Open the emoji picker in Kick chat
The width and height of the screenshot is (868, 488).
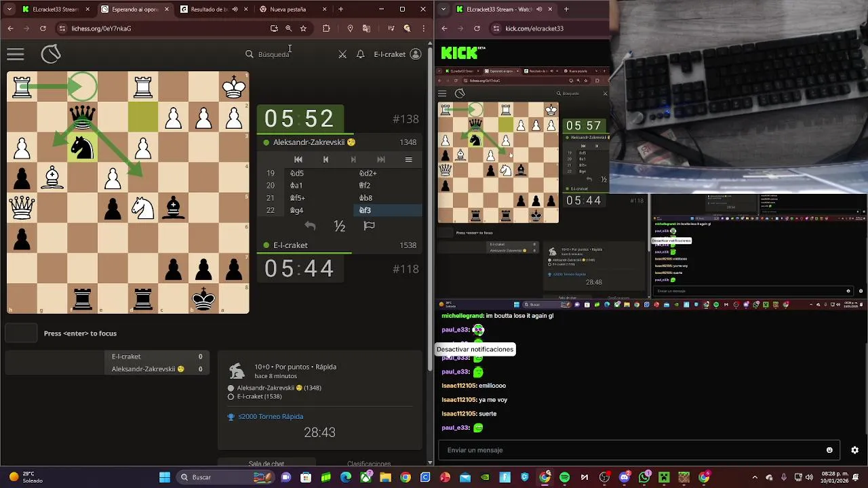click(829, 450)
